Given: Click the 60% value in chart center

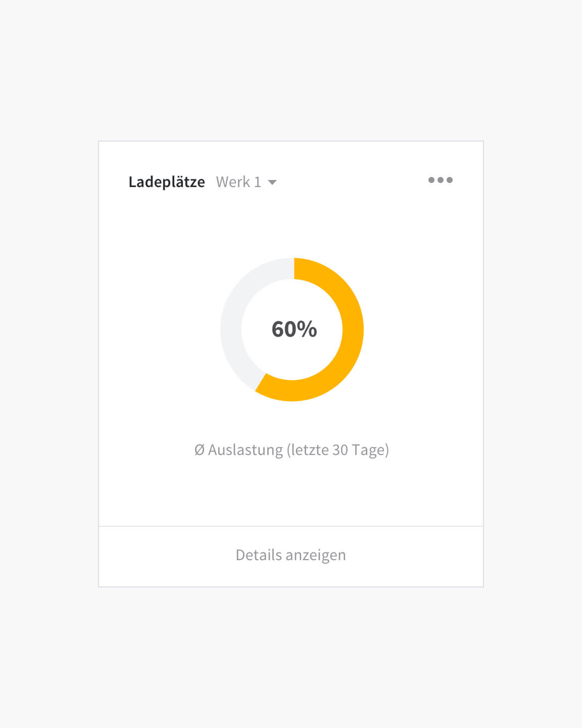Looking at the screenshot, I should point(294,329).
